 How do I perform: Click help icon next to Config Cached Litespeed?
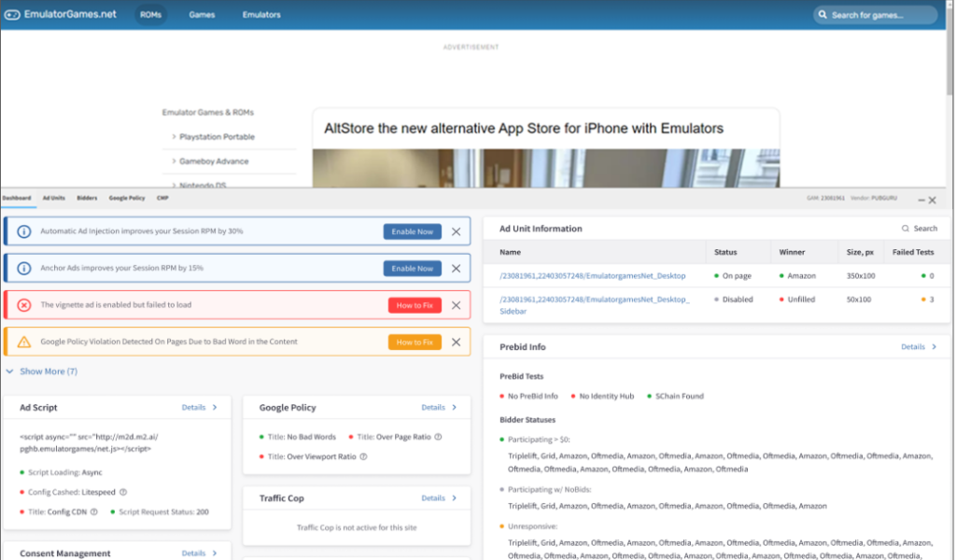[x=123, y=492]
